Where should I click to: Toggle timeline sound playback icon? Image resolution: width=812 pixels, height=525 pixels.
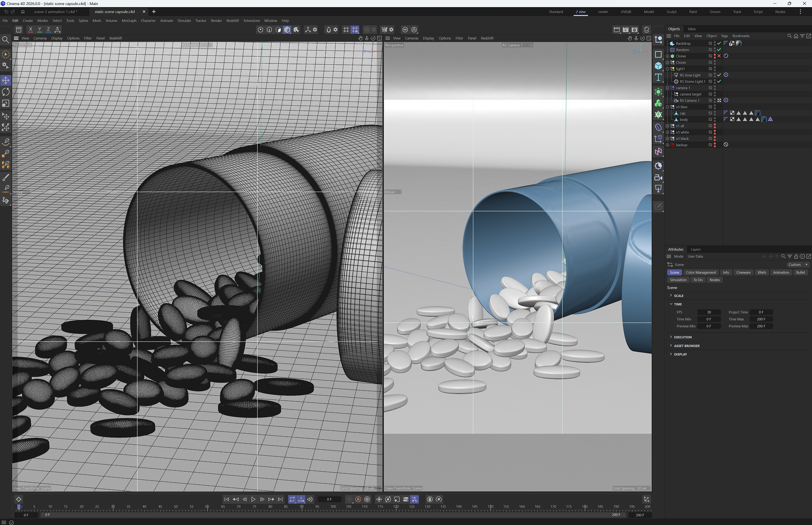click(x=310, y=499)
